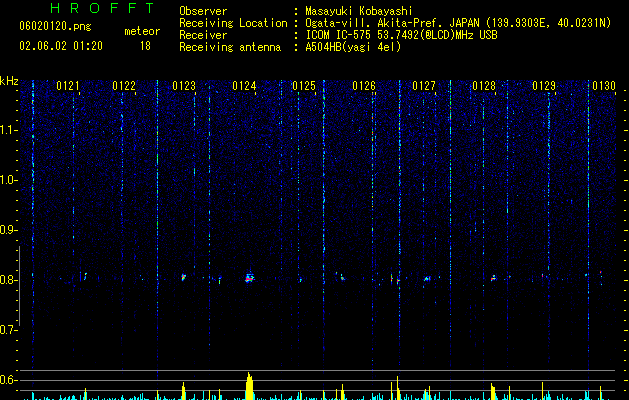
Task: Click the gray vertical range bar left of the 0.8 kHz label
Action: pos(19,286)
